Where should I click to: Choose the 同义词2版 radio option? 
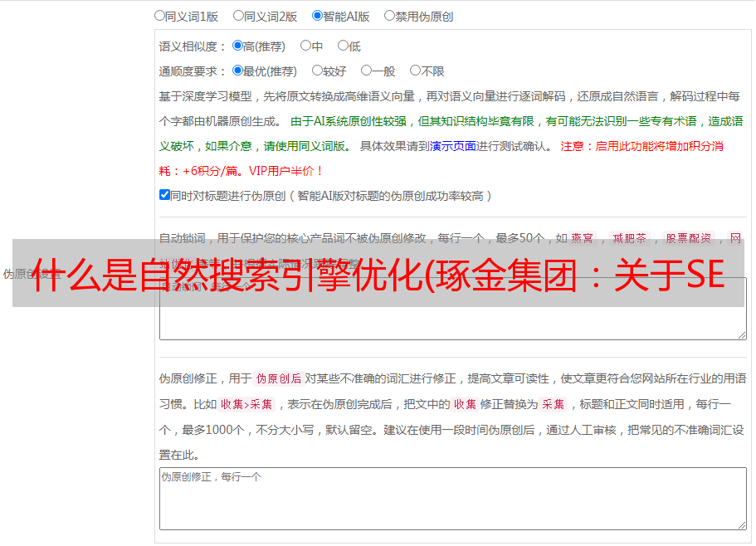click(238, 15)
